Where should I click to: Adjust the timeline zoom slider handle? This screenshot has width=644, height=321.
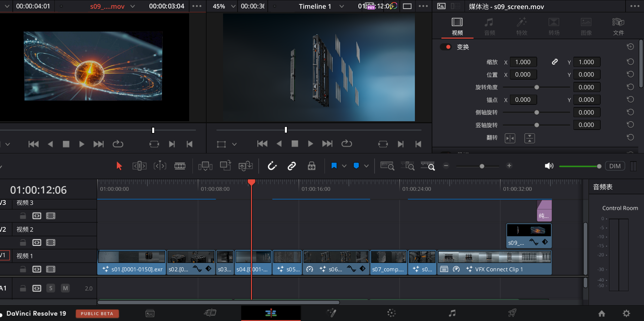482,166
